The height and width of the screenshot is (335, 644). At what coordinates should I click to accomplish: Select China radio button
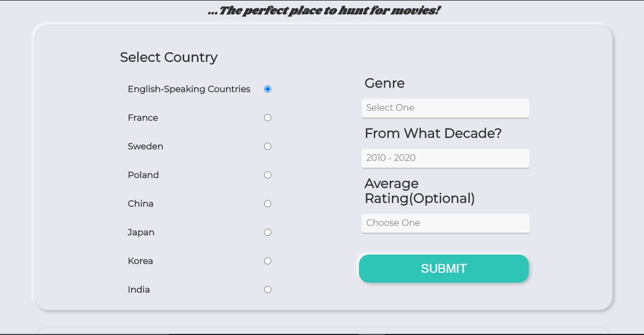pyautogui.click(x=268, y=204)
